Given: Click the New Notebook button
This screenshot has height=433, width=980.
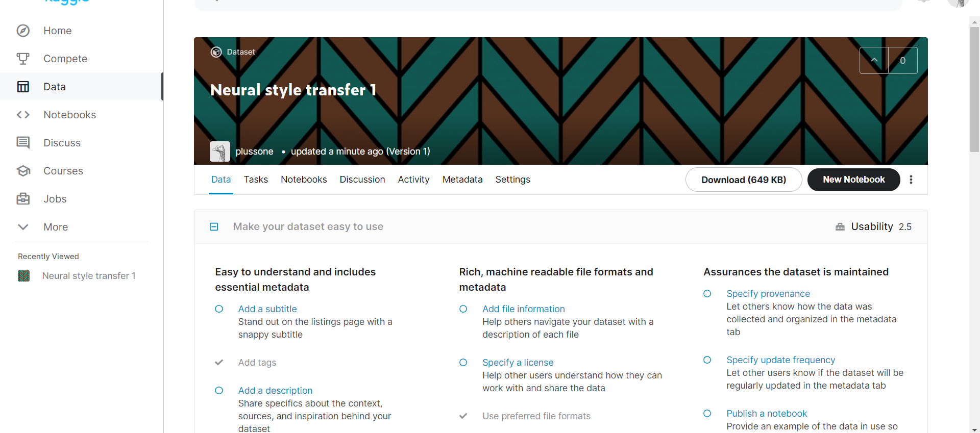Looking at the screenshot, I should 854,180.
